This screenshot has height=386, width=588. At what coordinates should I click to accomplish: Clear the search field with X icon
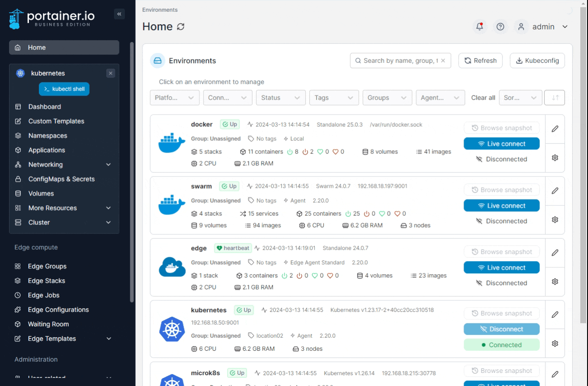pyautogui.click(x=443, y=61)
